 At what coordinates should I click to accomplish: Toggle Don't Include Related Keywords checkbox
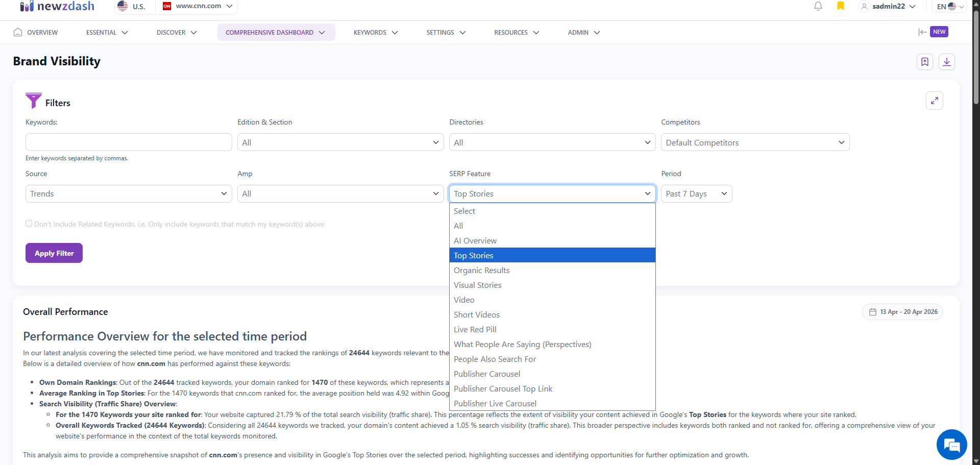29,224
